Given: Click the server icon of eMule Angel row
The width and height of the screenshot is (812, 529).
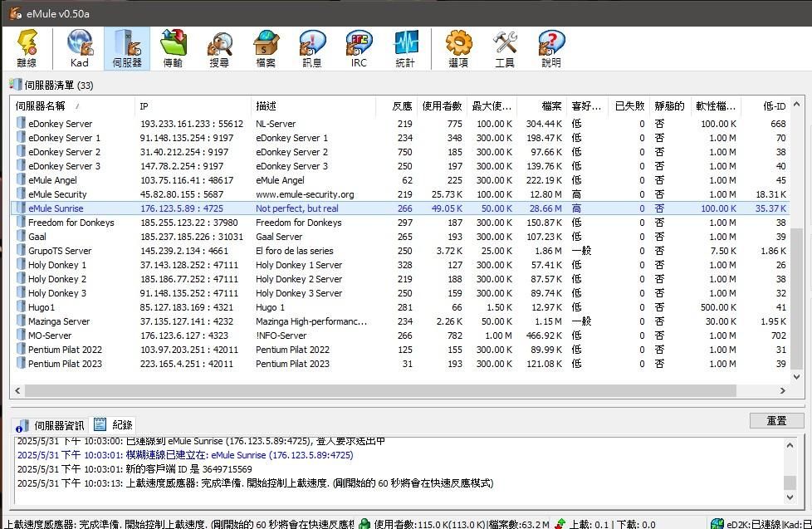Looking at the screenshot, I should click(x=21, y=179).
